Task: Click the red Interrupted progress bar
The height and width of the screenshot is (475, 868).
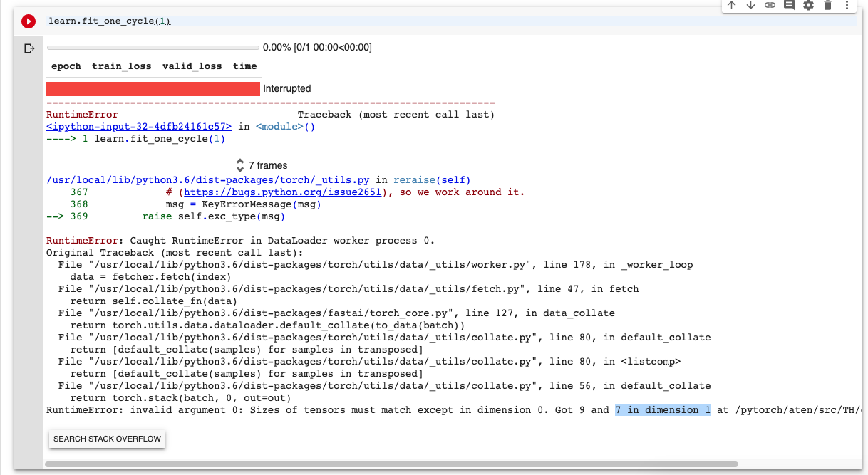Action: pos(153,89)
